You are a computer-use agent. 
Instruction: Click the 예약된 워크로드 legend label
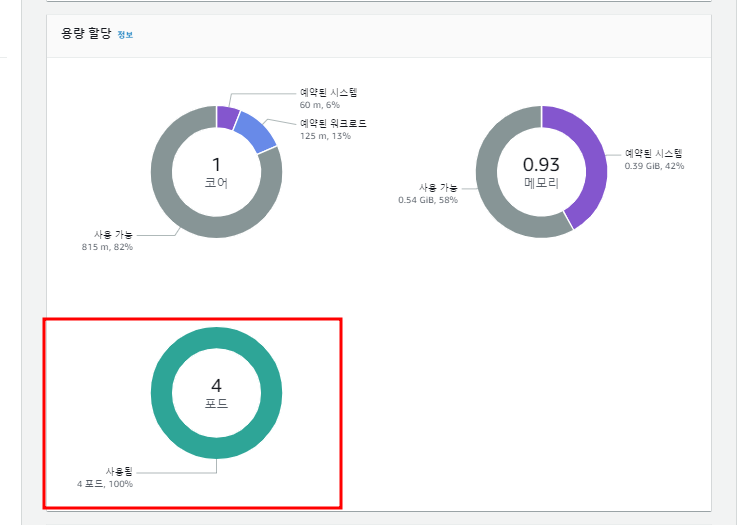click(334, 124)
